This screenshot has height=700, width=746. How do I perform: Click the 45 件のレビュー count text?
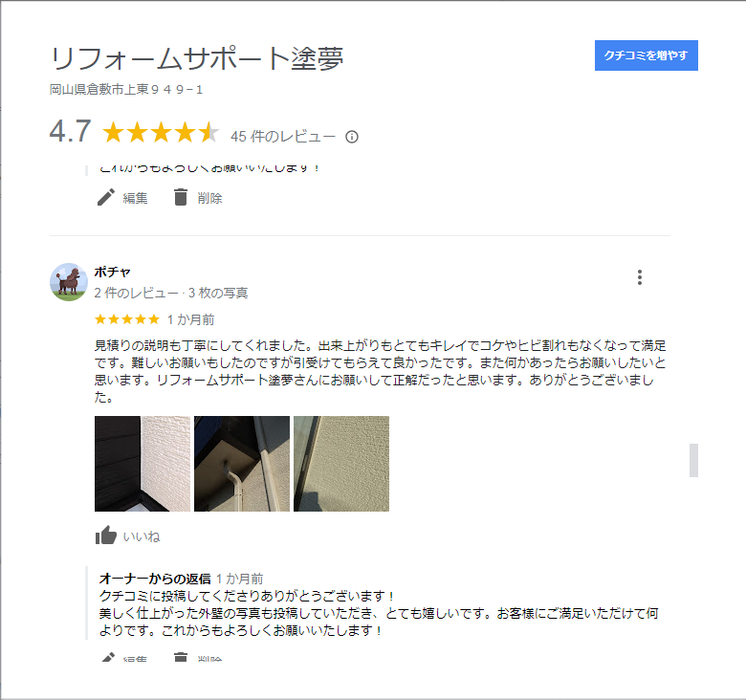(283, 137)
